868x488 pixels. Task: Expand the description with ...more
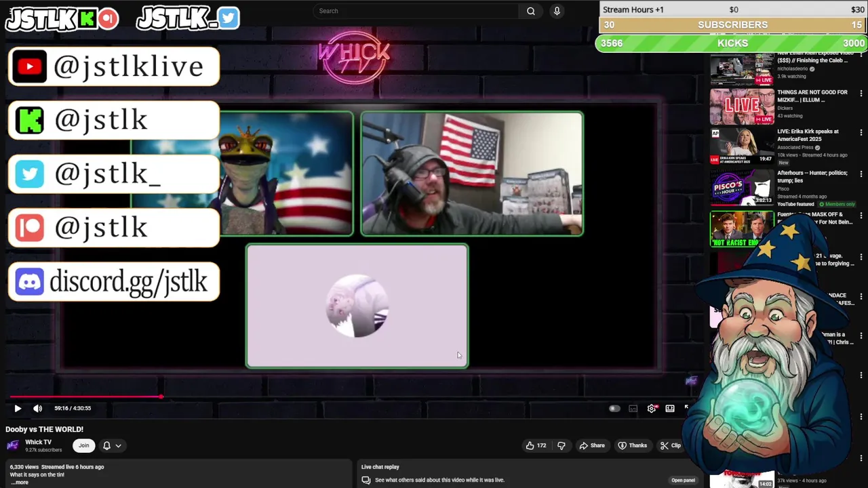pos(20,483)
